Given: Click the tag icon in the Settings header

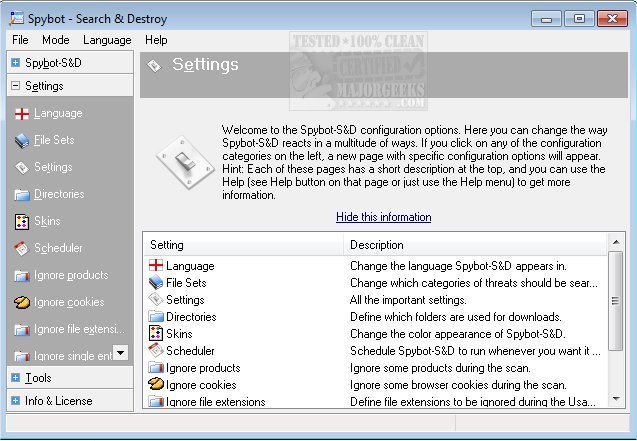Looking at the screenshot, I should [x=154, y=66].
